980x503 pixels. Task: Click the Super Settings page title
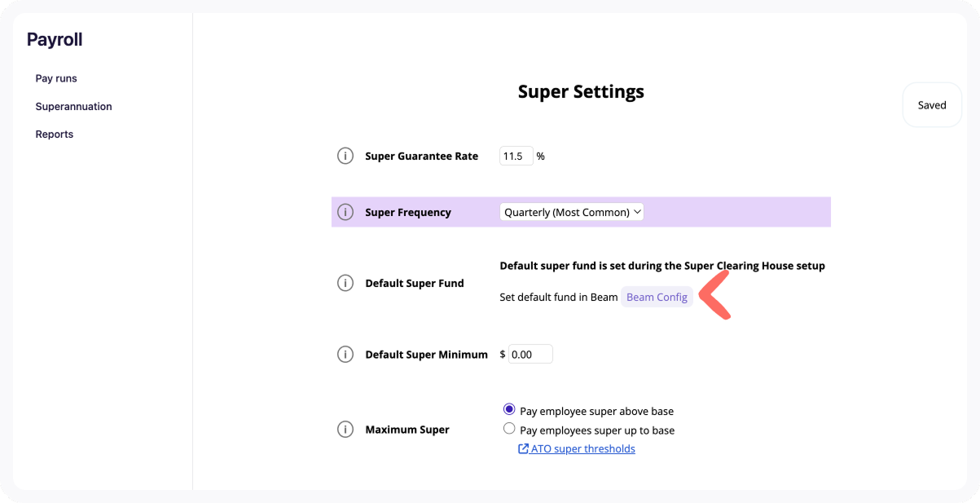(581, 91)
